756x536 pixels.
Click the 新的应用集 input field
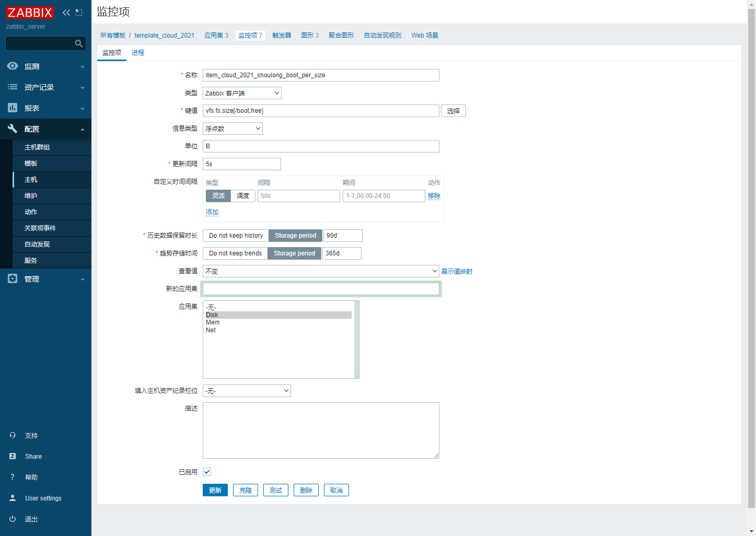[321, 289]
